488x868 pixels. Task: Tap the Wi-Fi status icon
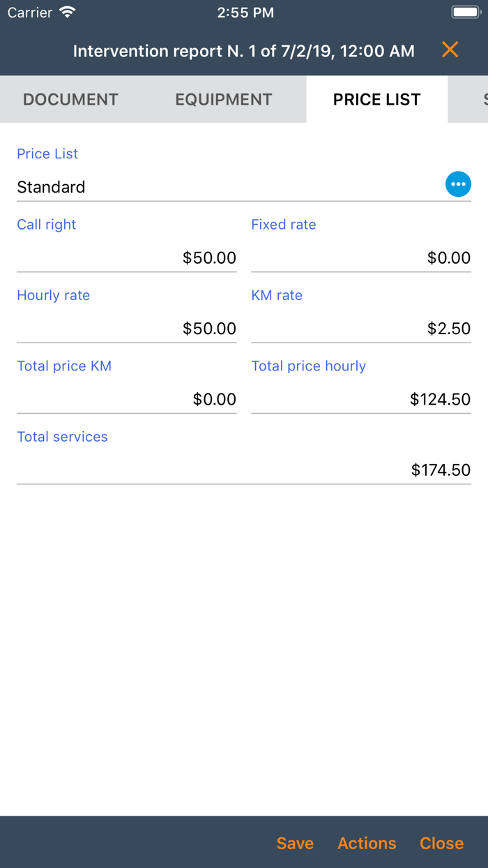point(68,12)
